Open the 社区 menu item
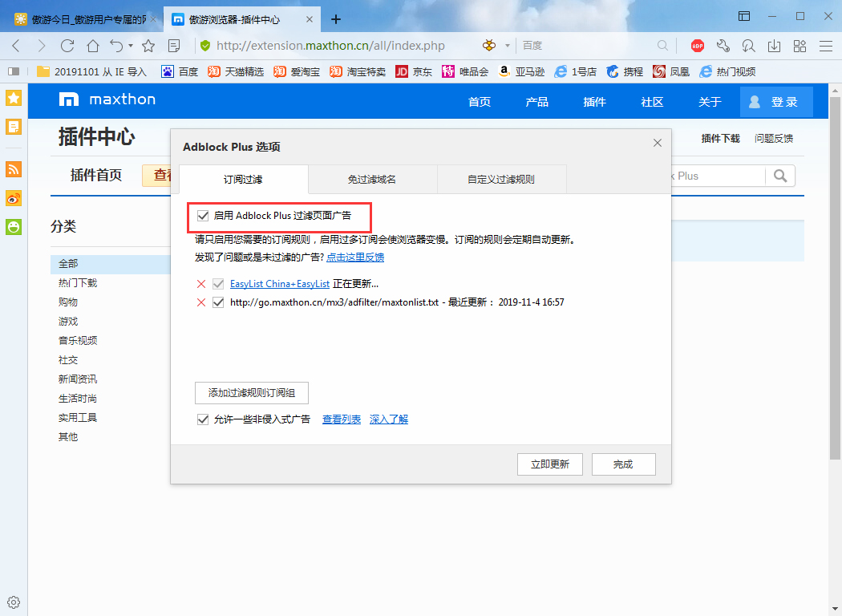Image resolution: width=842 pixels, height=616 pixels. (x=651, y=102)
